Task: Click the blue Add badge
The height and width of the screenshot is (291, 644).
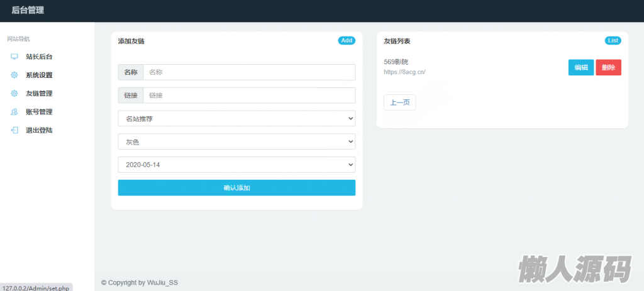Action: (347, 40)
